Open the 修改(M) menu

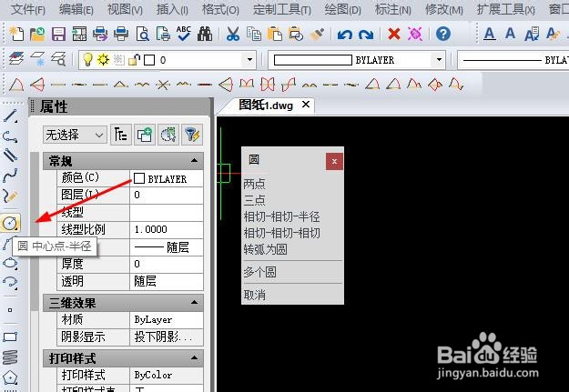pos(443,9)
